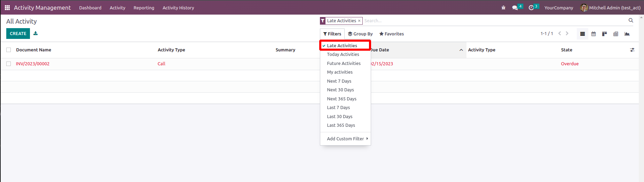Screen dimensions: 644x182
Task: Click the export download icon
Action: point(36,33)
